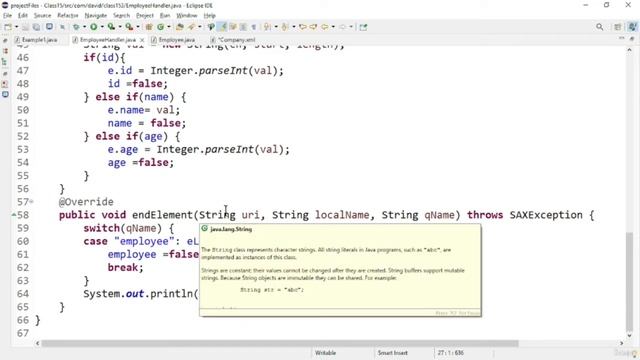Viewport: 640px width, 360px height.
Task: Expand the External Tools dropdown
Action: (x=138, y=27)
